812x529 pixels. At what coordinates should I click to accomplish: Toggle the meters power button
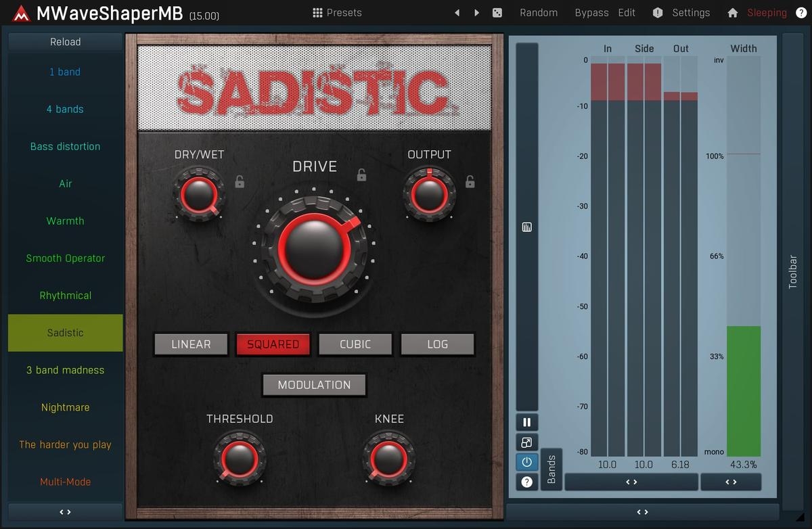pos(526,463)
